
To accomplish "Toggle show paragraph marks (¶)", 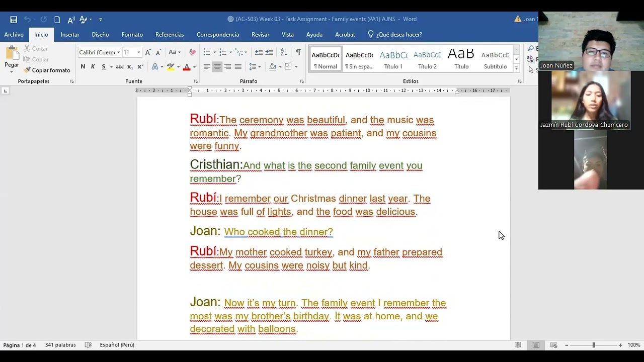I will pos(298,52).
